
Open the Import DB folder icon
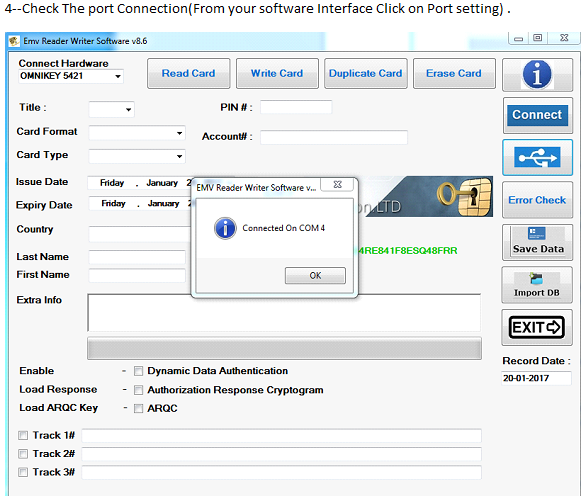tap(536, 279)
